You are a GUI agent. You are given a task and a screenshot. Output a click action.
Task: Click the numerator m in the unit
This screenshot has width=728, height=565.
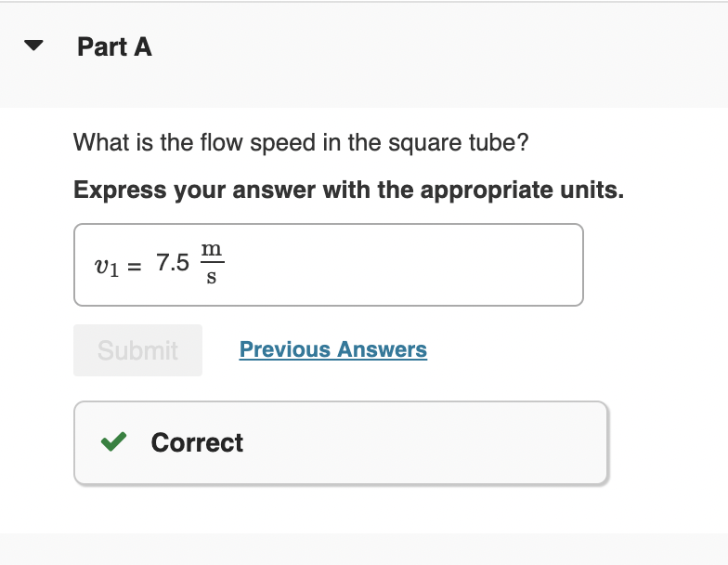click(x=212, y=251)
